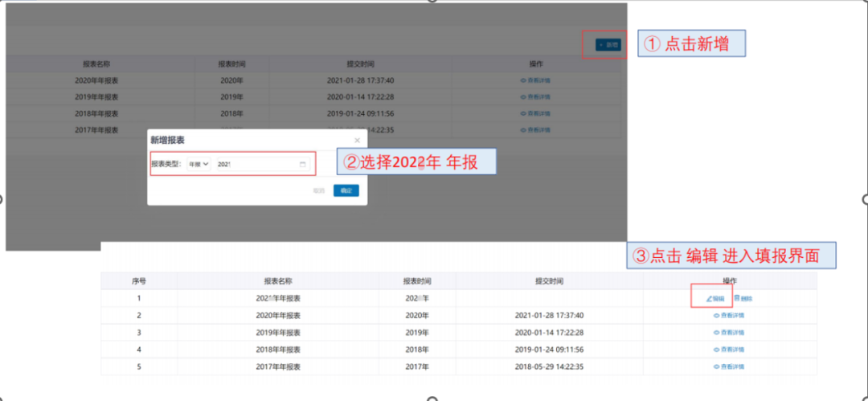
Task: Select the ① 点击新增 annotation box
Action: tap(692, 44)
